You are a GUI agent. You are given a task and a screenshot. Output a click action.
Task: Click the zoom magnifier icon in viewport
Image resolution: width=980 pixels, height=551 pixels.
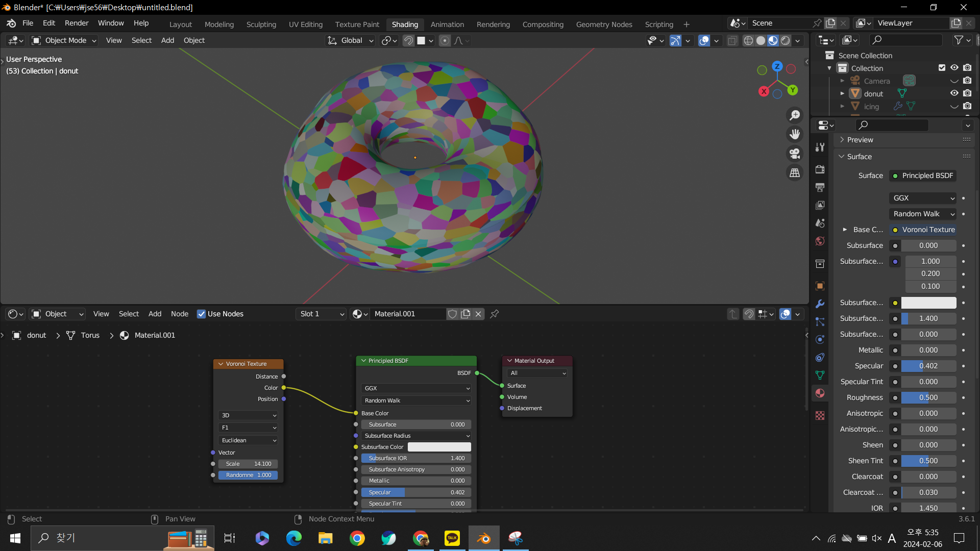tap(795, 115)
